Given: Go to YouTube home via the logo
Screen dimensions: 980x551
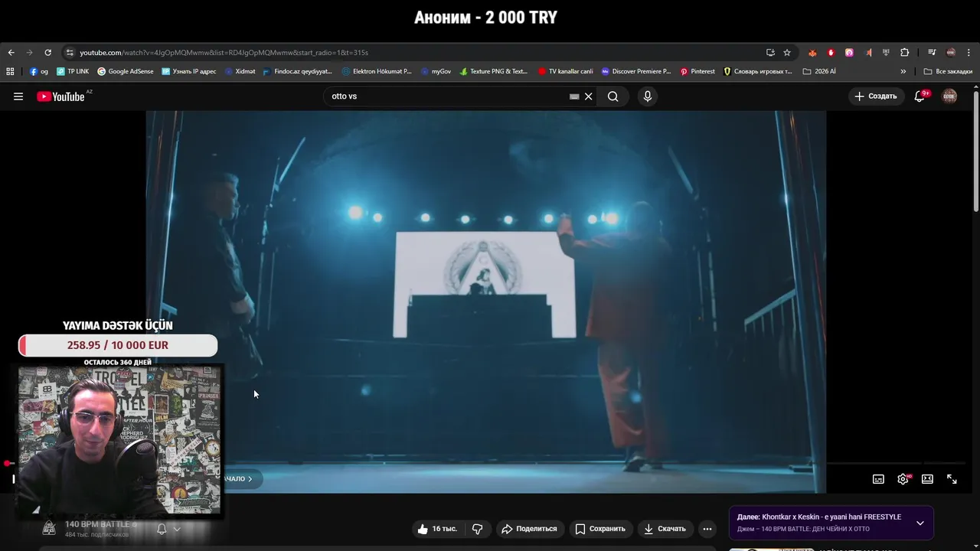Looking at the screenshot, I should [60, 96].
